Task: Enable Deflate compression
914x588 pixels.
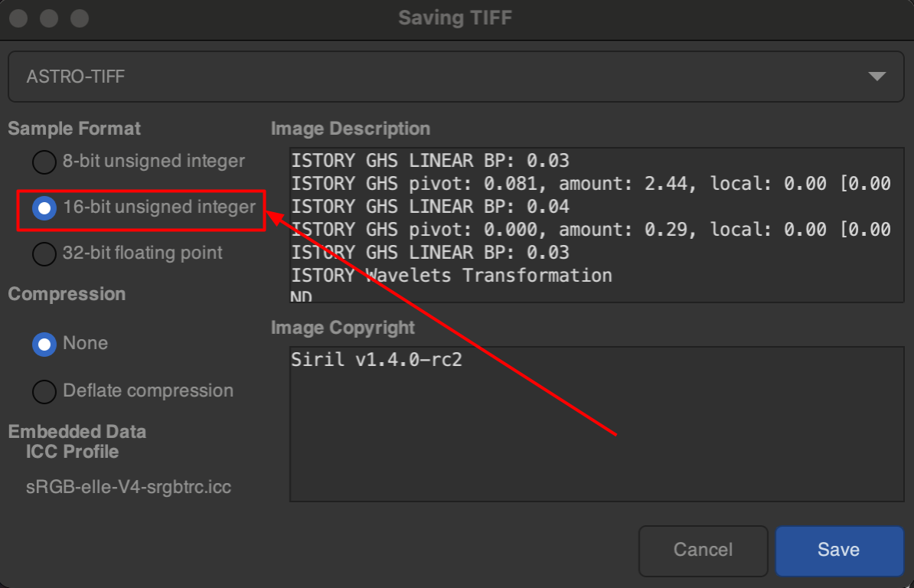Action: 44,391
